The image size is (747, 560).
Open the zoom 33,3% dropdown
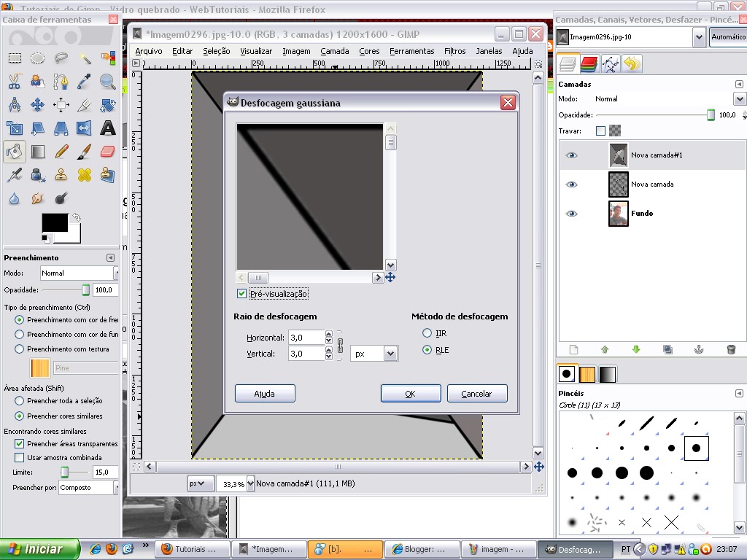coord(251,483)
